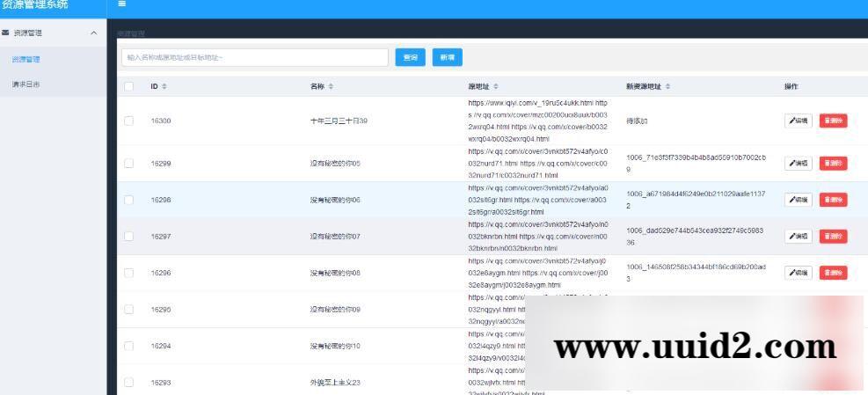Check the box for row 16296
The height and width of the screenshot is (395, 868).
[128, 273]
